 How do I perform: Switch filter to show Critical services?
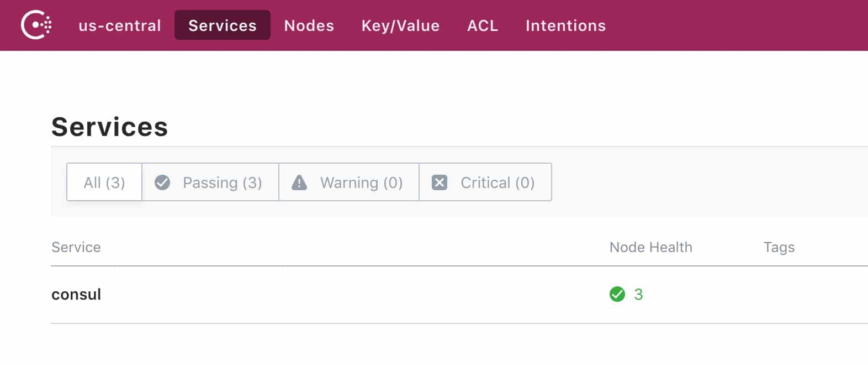coord(485,182)
